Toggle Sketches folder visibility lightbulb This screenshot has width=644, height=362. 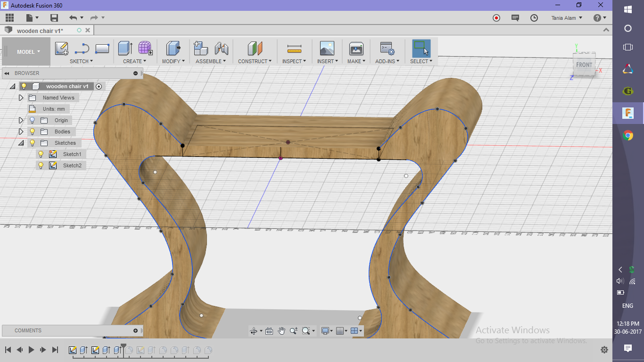(32, 143)
